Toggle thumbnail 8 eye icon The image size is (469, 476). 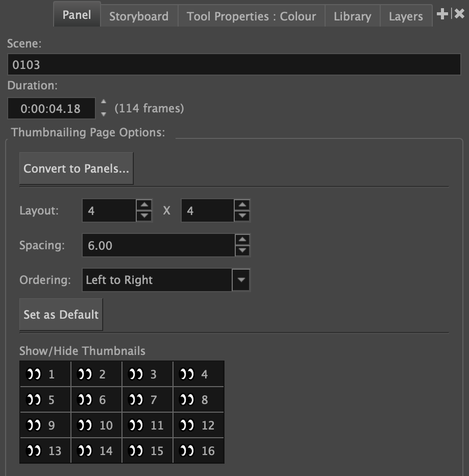(x=187, y=400)
